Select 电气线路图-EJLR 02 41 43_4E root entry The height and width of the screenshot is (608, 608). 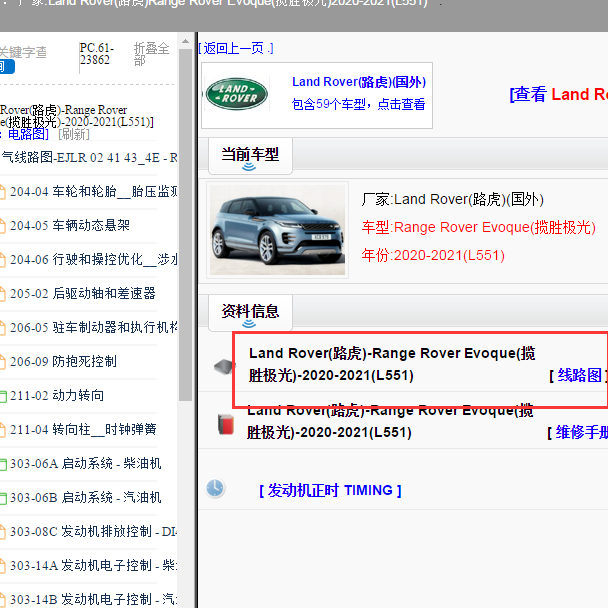(x=89, y=157)
